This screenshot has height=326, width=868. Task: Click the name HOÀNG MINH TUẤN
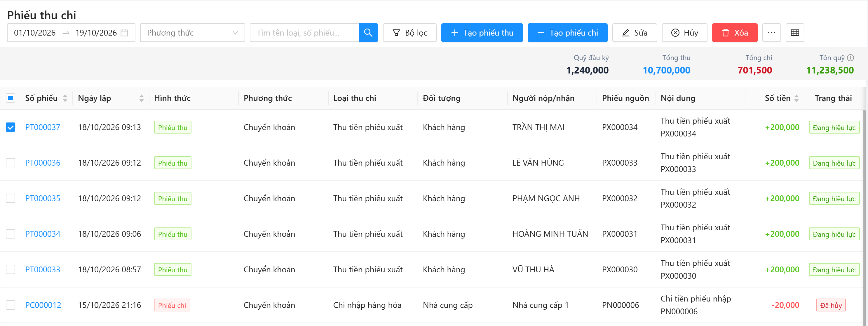pos(550,234)
